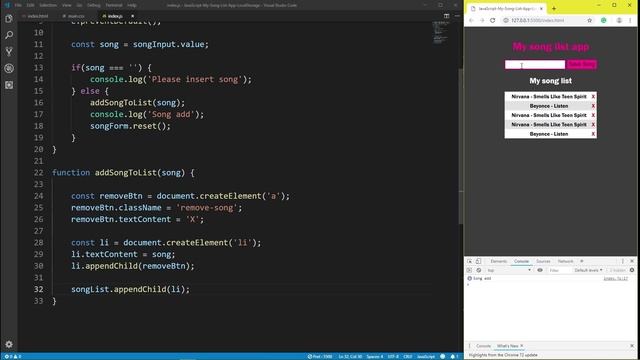Click the feedback smiley in status bar
The width and height of the screenshot is (640, 360).
coord(442,356)
